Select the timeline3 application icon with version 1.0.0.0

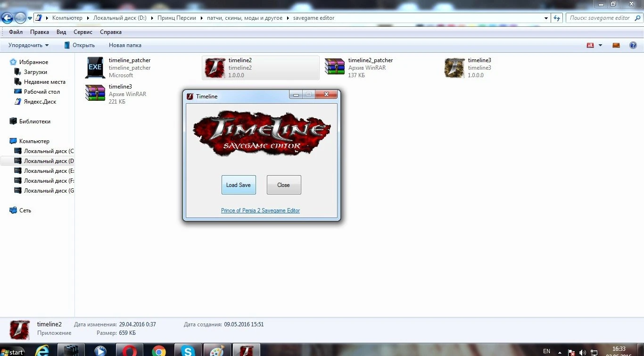click(454, 68)
